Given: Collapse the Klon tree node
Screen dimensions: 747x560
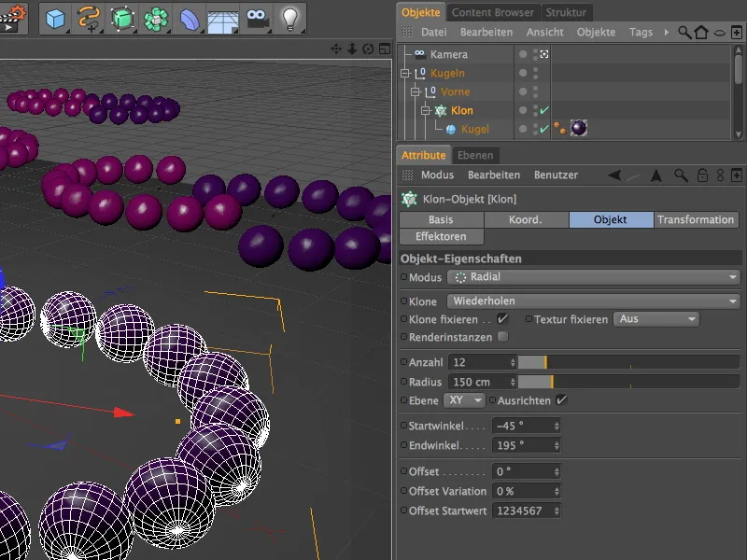Looking at the screenshot, I should 426,110.
